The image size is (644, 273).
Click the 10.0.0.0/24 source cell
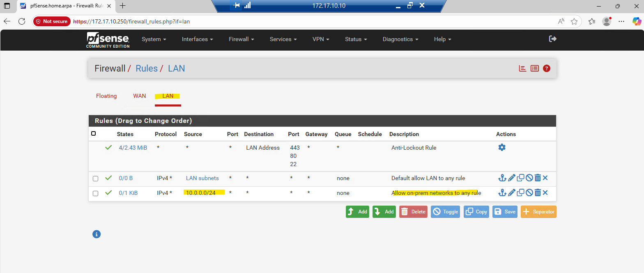click(x=201, y=193)
